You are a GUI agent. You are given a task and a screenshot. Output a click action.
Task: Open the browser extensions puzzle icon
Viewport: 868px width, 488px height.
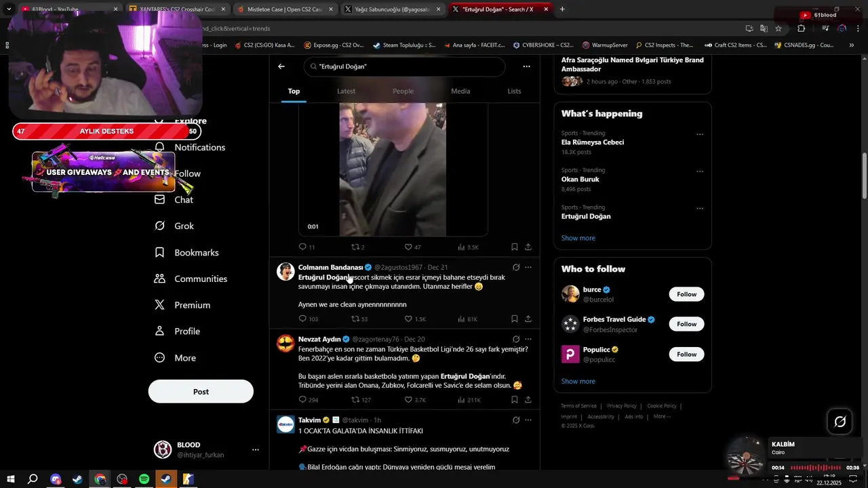(x=802, y=28)
